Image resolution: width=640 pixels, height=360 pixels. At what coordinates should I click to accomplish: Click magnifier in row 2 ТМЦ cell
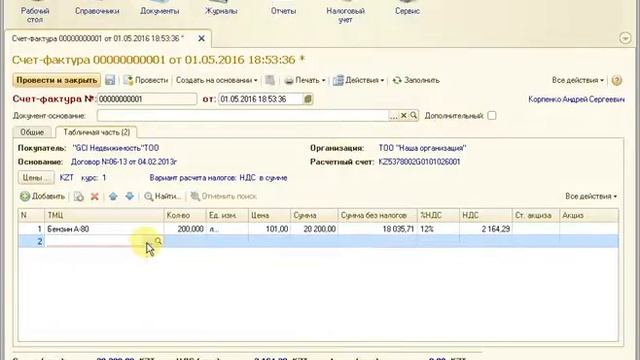click(158, 241)
